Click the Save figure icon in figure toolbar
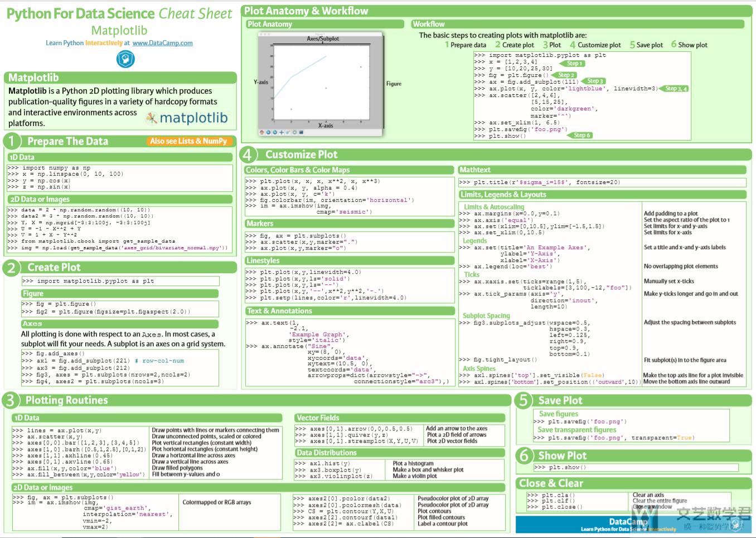This screenshot has width=756, height=538. point(301,132)
